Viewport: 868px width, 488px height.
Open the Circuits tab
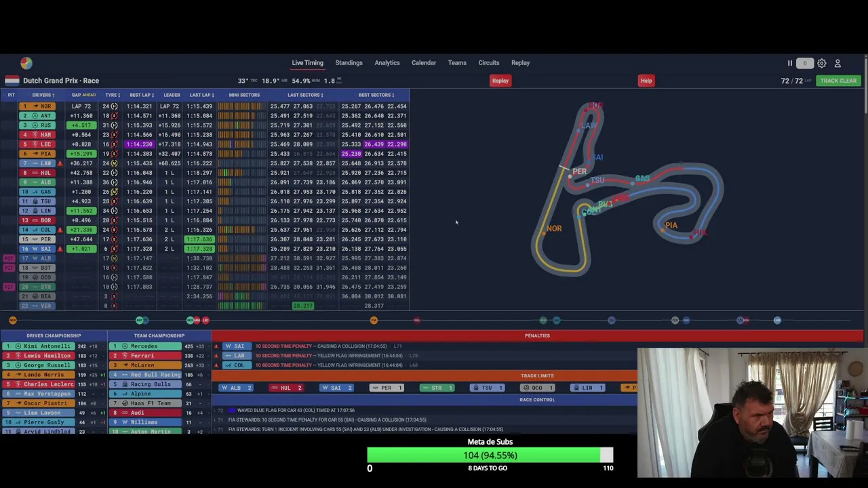(489, 63)
